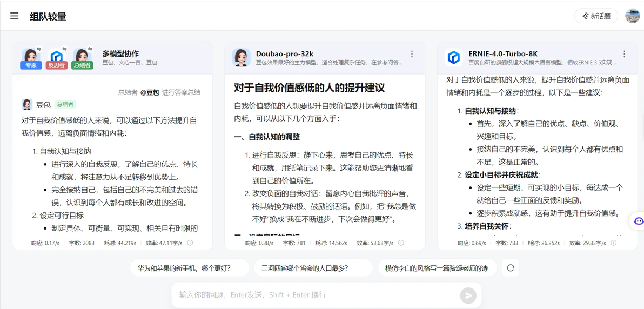This screenshot has height=309, width=644.
Task: Open the floating assistant bot icon
Action: point(638,221)
